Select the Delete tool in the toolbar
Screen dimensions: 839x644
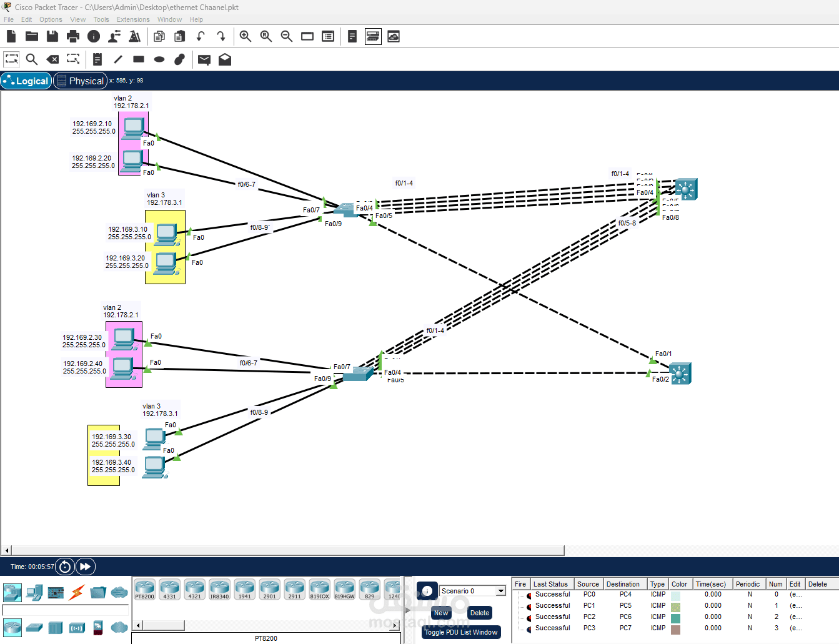(52, 59)
